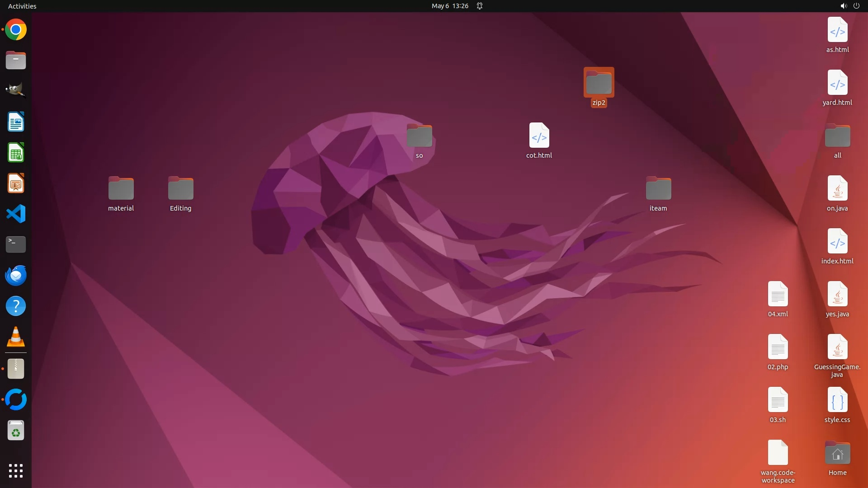Select the style.css file icon
This screenshot has width=868, height=488.
(837, 400)
